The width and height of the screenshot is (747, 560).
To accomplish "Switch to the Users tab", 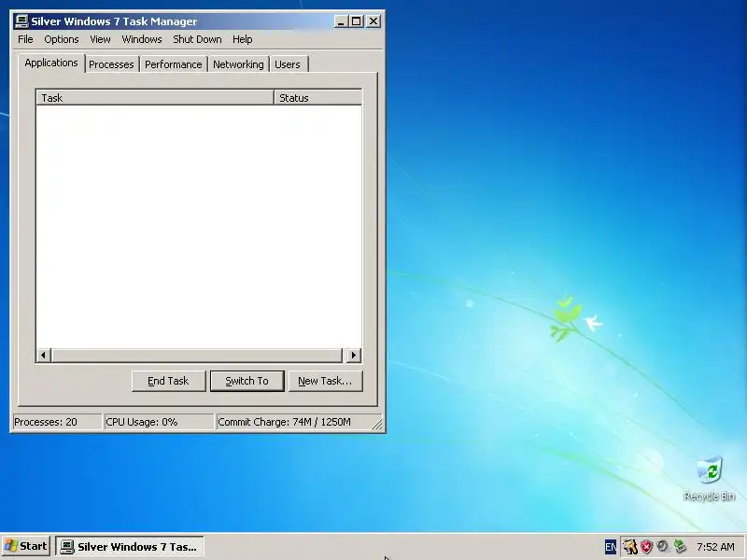I will (288, 64).
